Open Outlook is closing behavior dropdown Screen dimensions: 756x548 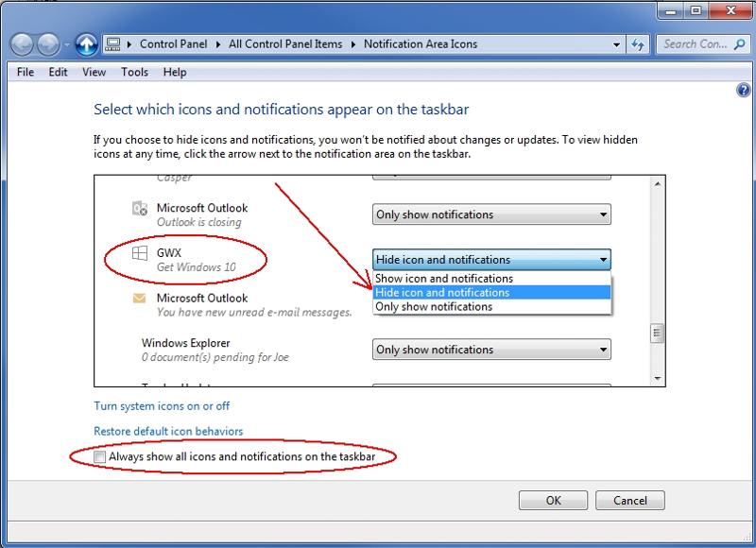point(491,214)
